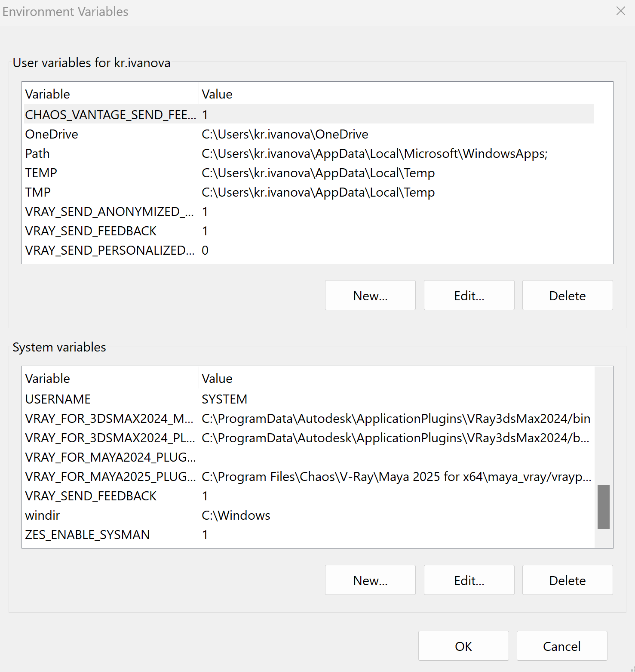
Task: Click the system variables scrollbar thumb
Action: click(x=604, y=507)
